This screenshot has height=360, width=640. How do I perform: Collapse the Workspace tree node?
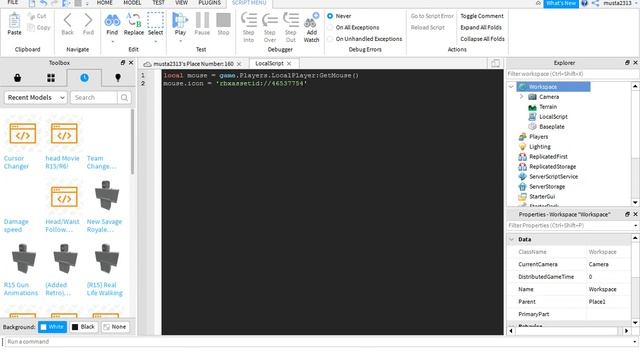[x=511, y=87]
